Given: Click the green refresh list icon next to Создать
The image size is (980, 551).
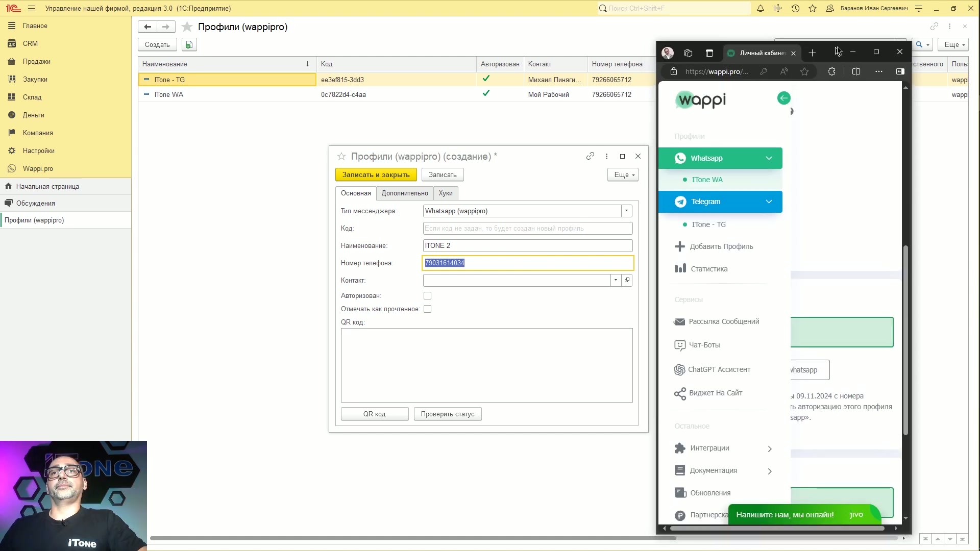Looking at the screenshot, I should [x=189, y=45].
